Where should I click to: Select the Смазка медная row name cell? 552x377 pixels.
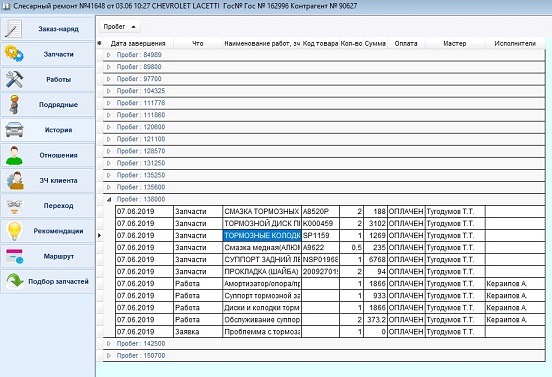[262, 247]
